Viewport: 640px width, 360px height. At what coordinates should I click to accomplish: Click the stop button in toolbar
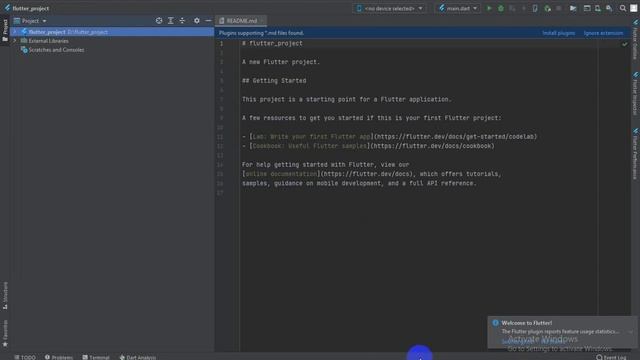559,8
